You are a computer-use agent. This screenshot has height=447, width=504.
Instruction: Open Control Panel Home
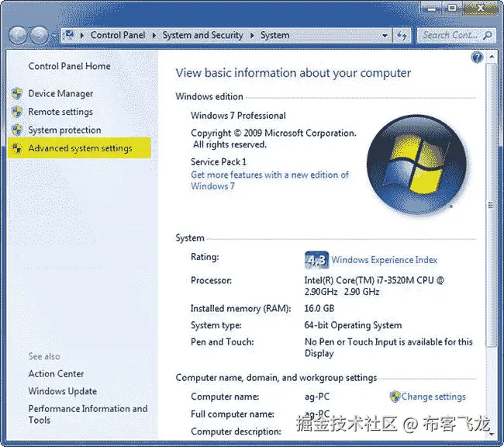(70, 66)
